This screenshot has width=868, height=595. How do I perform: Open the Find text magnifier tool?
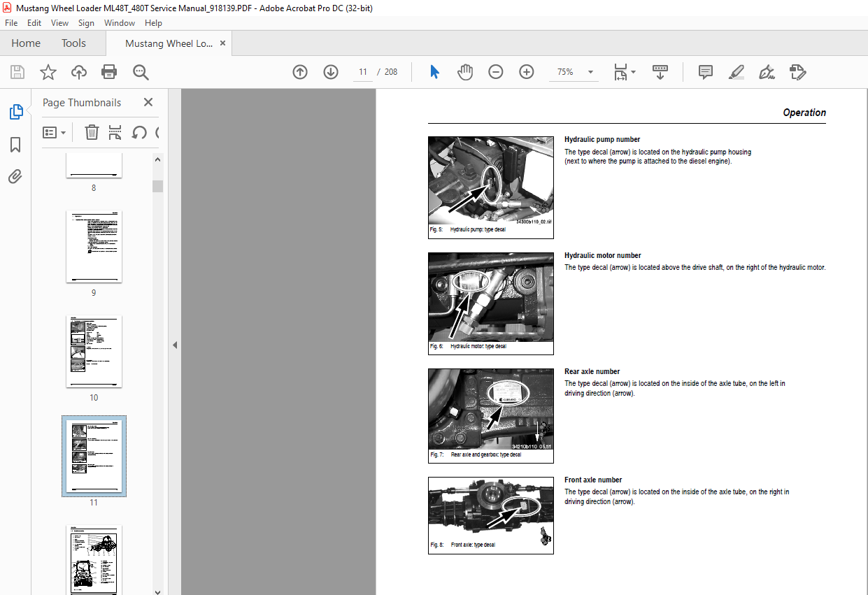(141, 72)
